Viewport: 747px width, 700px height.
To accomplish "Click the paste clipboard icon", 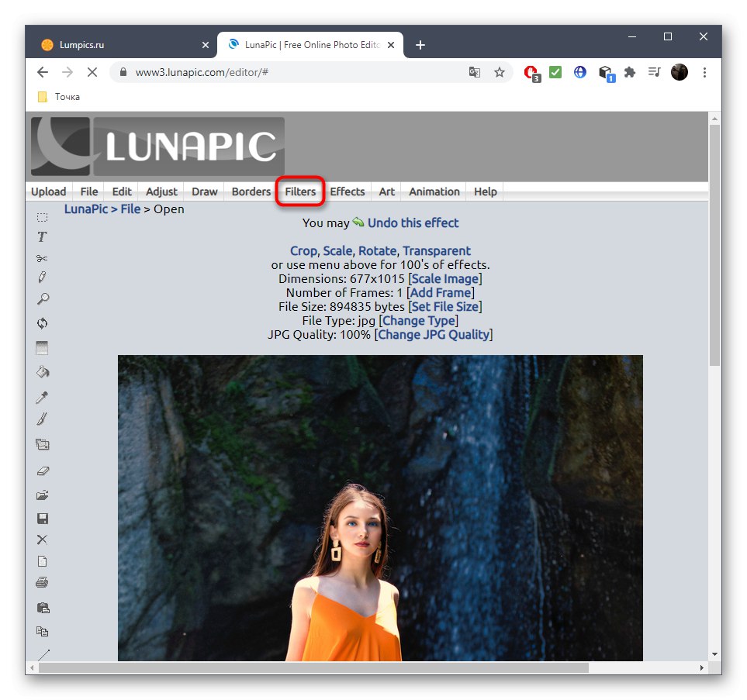I will [x=43, y=608].
